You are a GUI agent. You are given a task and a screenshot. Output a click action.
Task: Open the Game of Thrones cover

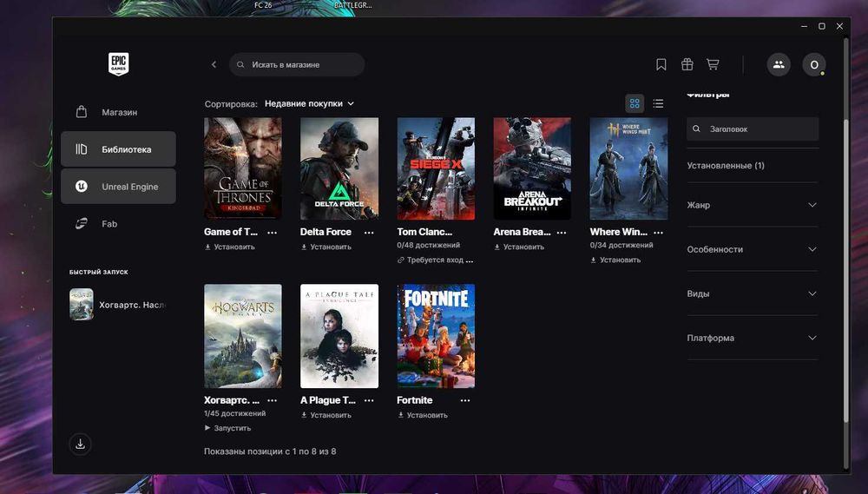(x=243, y=168)
